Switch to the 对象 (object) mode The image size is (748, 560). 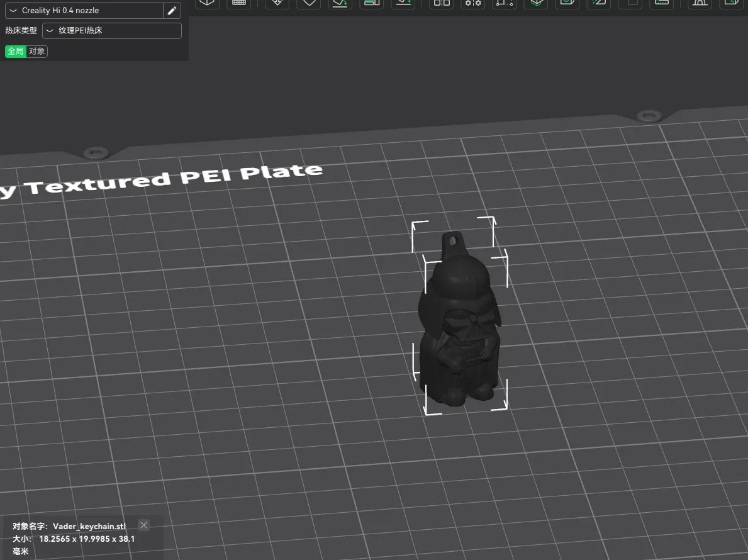[x=36, y=51]
